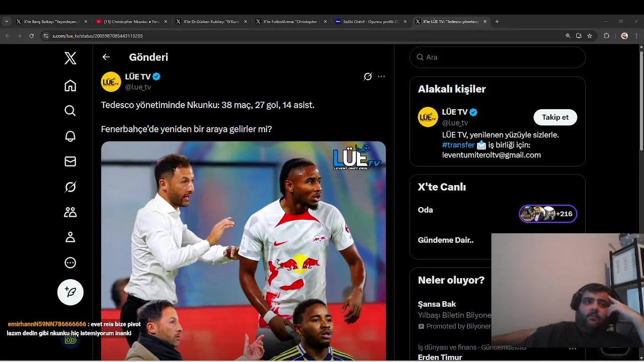The width and height of the screenshot is (644, 362).
Task: Open three-dot menu beside Gündemdekiler trend
Action: coord(573,348)
